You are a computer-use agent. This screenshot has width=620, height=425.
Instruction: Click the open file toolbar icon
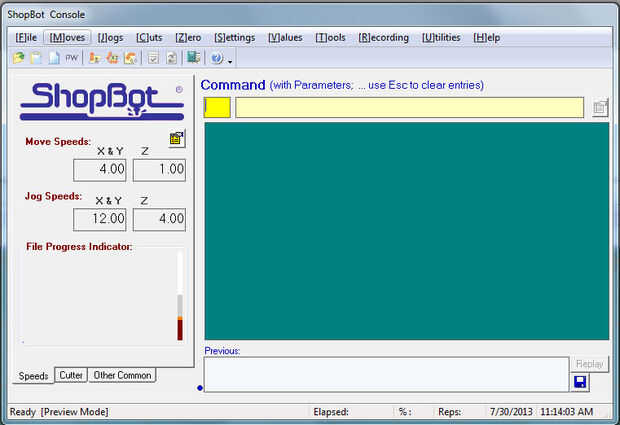pos(19,58)
